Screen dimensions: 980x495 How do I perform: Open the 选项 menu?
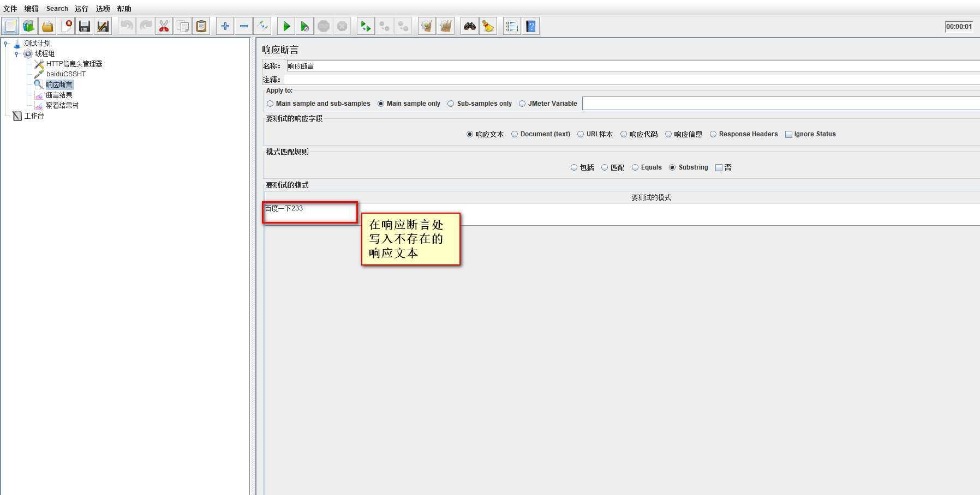[103, 9]
